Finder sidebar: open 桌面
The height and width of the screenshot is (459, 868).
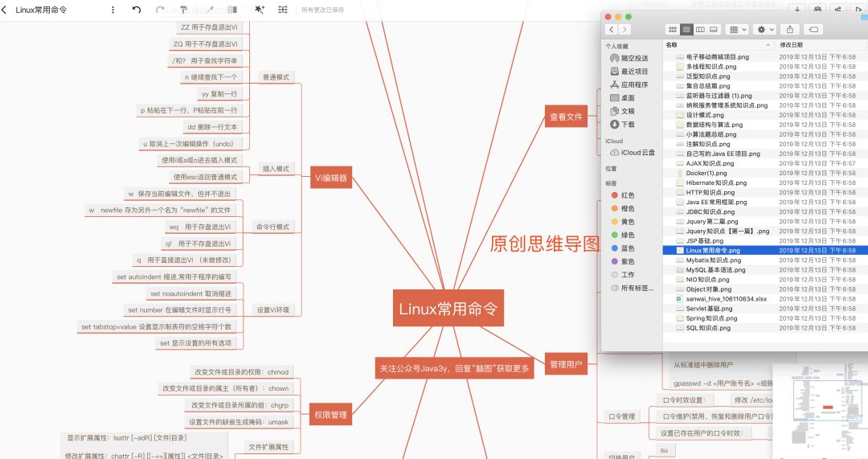(622, 98)
